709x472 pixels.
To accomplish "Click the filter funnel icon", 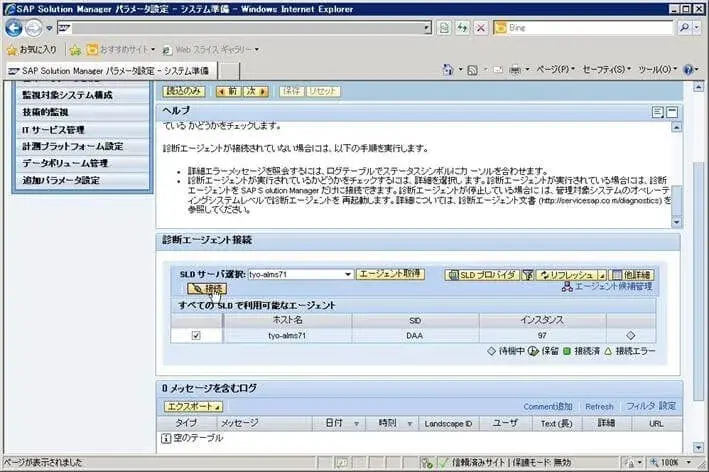I will [528, 275].
